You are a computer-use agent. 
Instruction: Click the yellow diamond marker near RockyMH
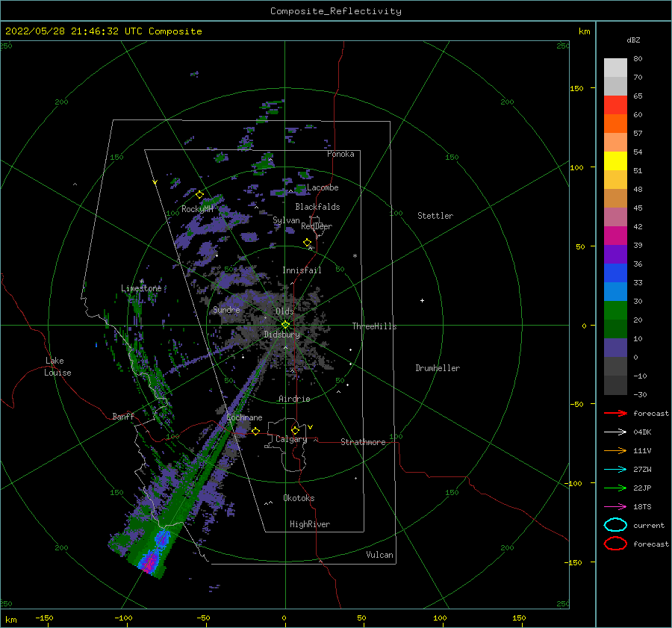click(x=199, y=195)
